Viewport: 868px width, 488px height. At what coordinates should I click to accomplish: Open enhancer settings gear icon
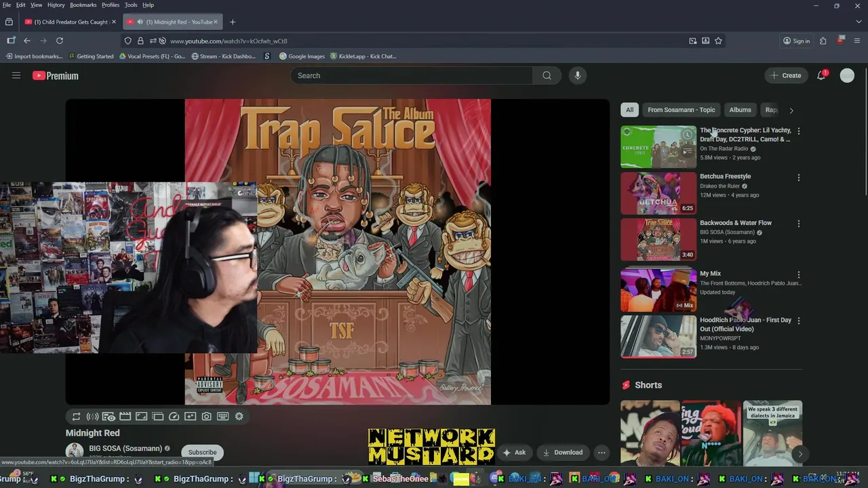click(239, 416)
